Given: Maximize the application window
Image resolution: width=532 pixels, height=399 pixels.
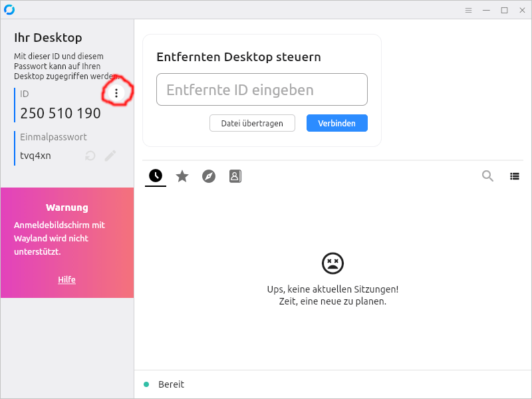Looking at the screenshot, I should tap(504, 10).
